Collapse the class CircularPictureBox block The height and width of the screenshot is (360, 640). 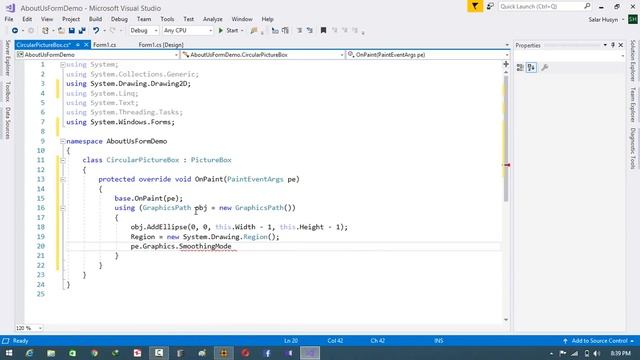(x=63, y=160)
